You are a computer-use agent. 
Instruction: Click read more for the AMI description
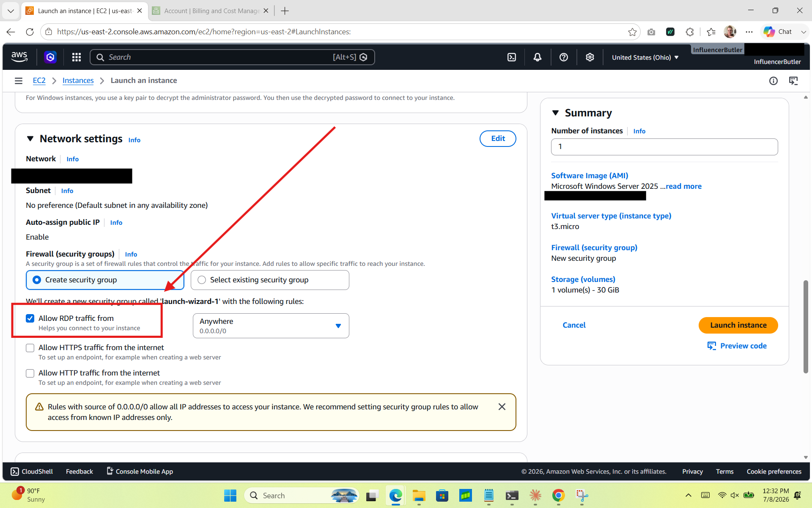[x=683, y=186]
